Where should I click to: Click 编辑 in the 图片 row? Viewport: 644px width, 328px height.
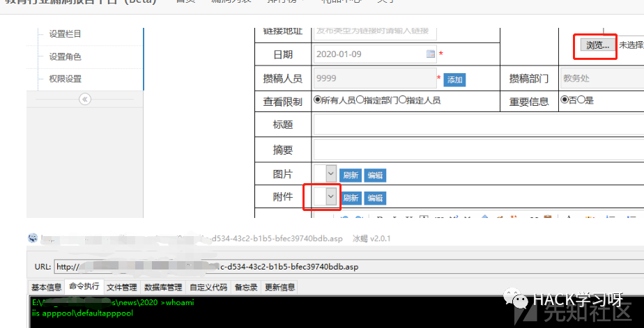click(375, 175)
